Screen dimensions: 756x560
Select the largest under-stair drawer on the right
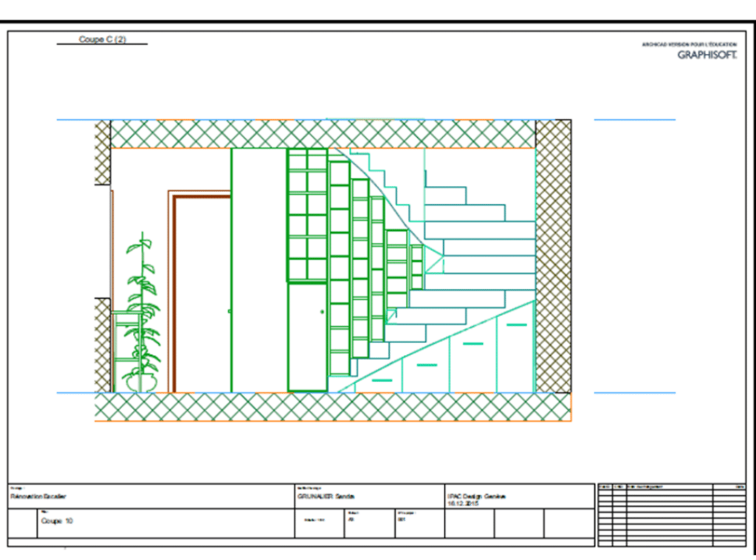515,350
